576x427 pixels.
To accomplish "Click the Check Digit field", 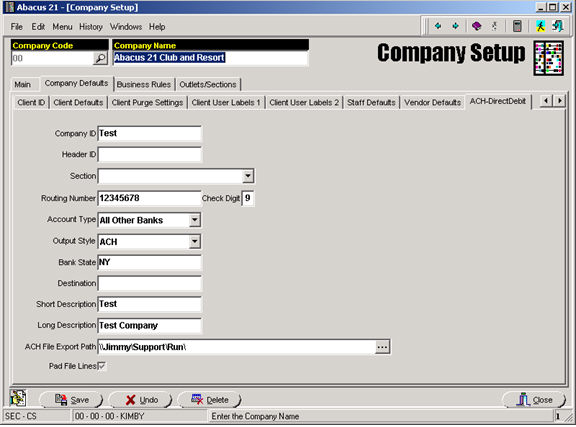I will pyautogui.click(x=248, y=198).
